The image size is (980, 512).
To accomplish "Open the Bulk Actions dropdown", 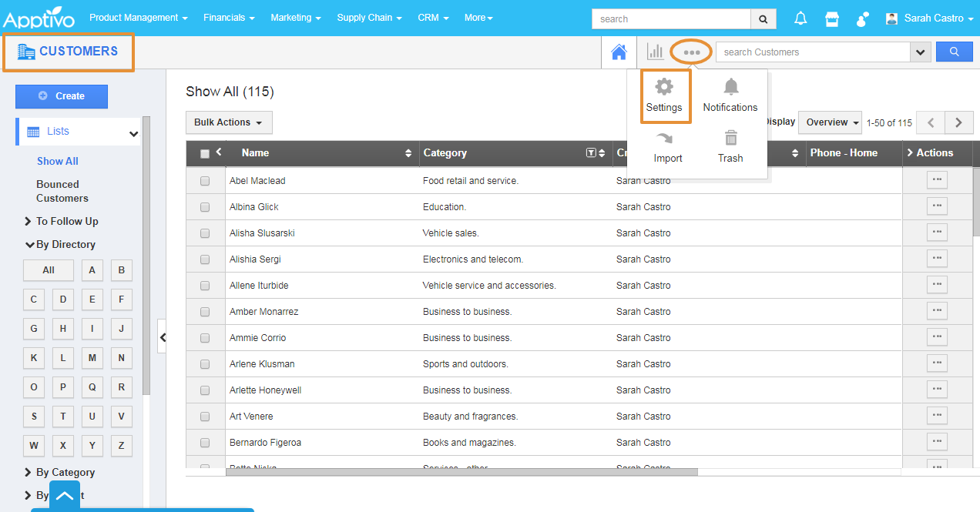I will point(228,122).
